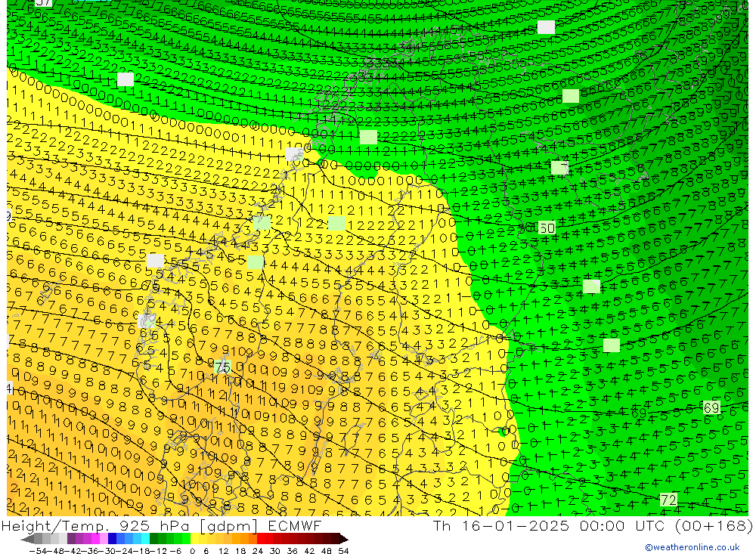Click the right dark arrow end of the color scale

click(x=344, y=540)
